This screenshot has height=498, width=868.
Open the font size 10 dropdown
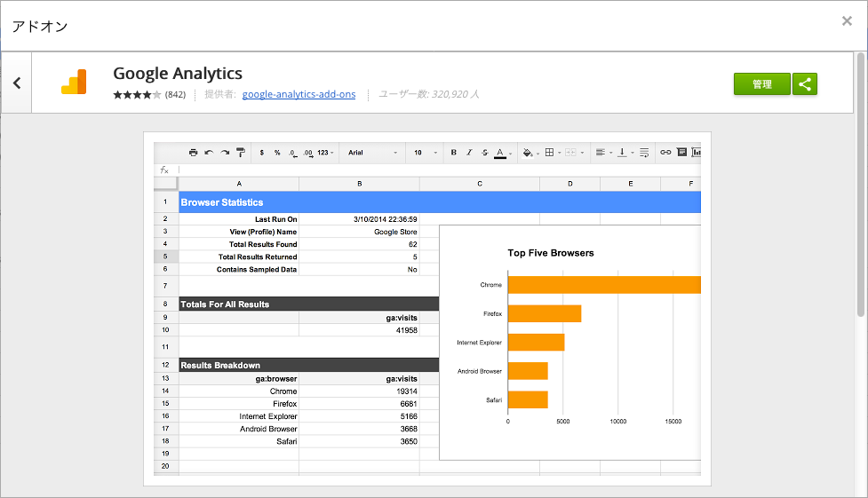point(426,152)
